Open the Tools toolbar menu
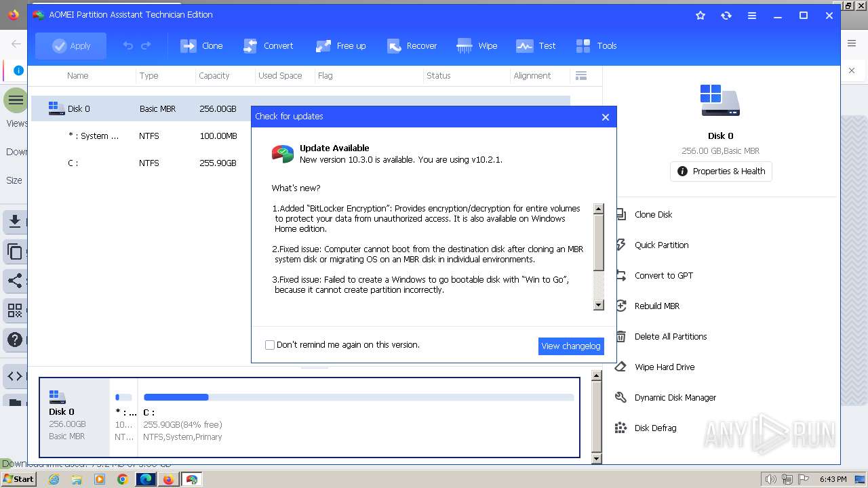The image size is (868, 488). tap(596, 45)
